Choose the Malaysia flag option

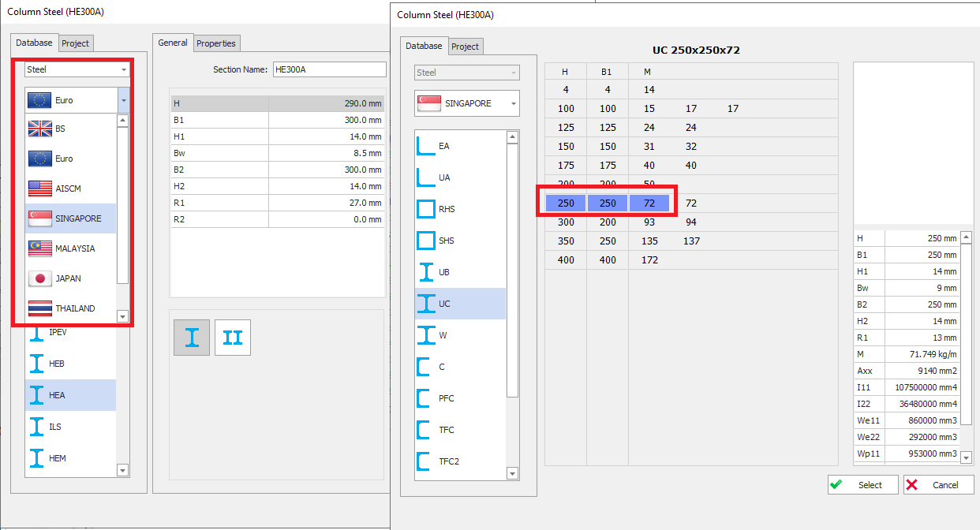coord(40,248)
